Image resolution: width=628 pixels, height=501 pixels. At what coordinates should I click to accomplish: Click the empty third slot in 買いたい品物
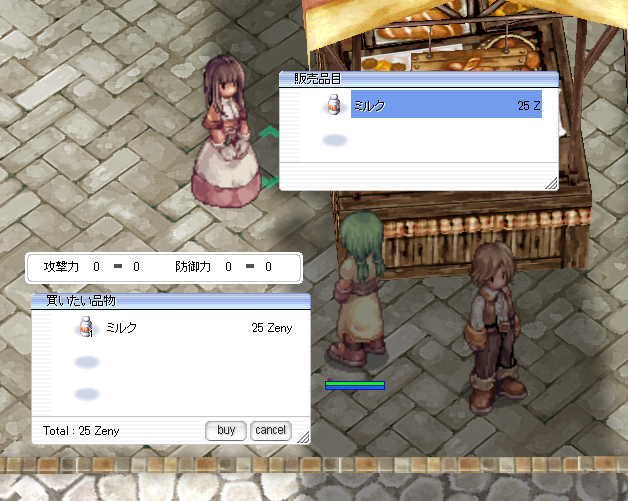pos(87,394)
